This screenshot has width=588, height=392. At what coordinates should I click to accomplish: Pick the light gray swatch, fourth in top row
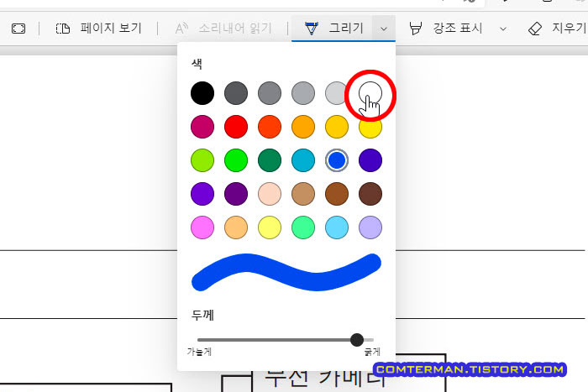(x=303, y=93)
